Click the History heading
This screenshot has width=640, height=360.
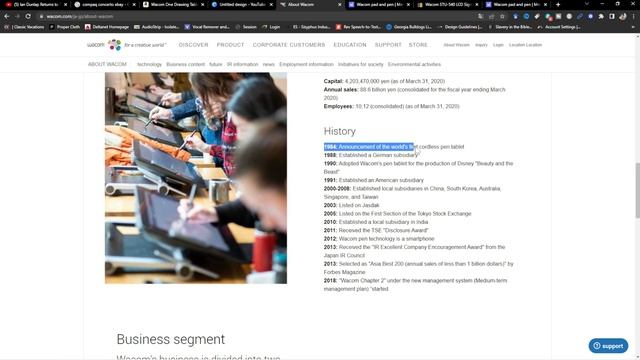click(340, 131)
